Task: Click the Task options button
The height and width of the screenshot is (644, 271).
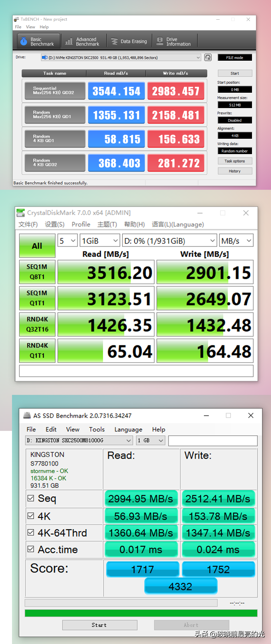Action: (x=235, y=161)
